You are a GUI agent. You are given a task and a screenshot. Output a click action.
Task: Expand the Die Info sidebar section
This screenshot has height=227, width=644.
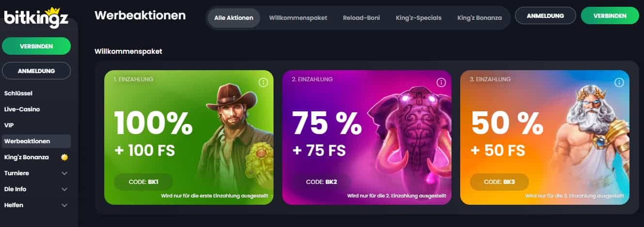tap(64, 189)
